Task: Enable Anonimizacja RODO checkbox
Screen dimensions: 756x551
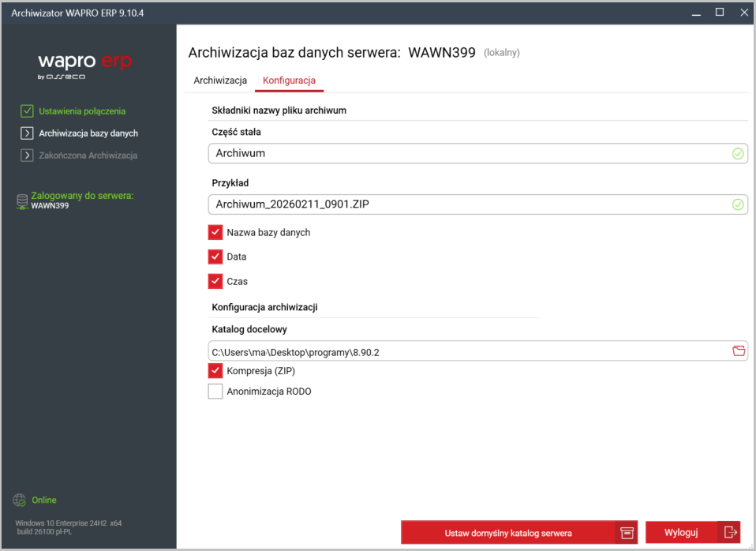Action: coord(215,392)
